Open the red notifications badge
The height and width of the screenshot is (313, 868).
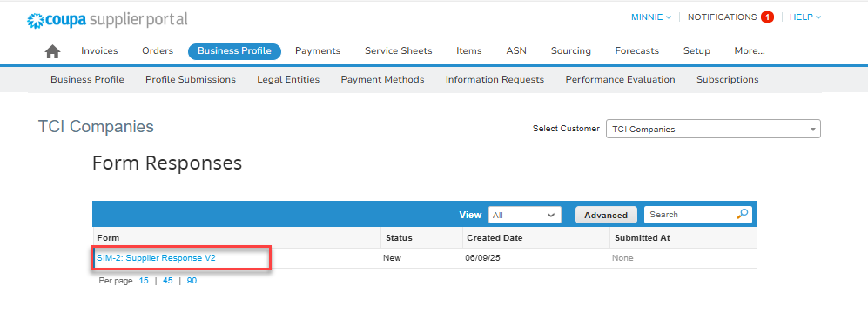point(767,17)
